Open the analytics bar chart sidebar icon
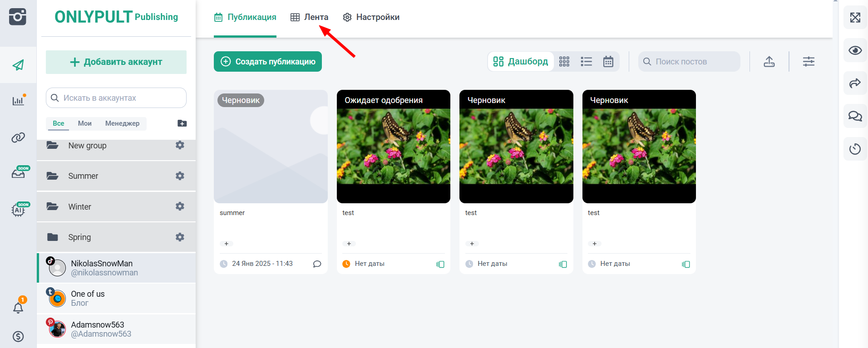 coord(18,100)
